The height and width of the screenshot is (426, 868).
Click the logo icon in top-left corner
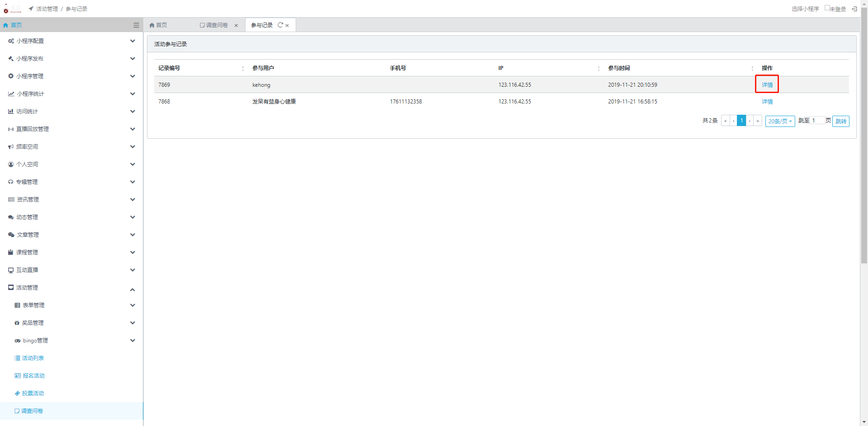[6, 9]
